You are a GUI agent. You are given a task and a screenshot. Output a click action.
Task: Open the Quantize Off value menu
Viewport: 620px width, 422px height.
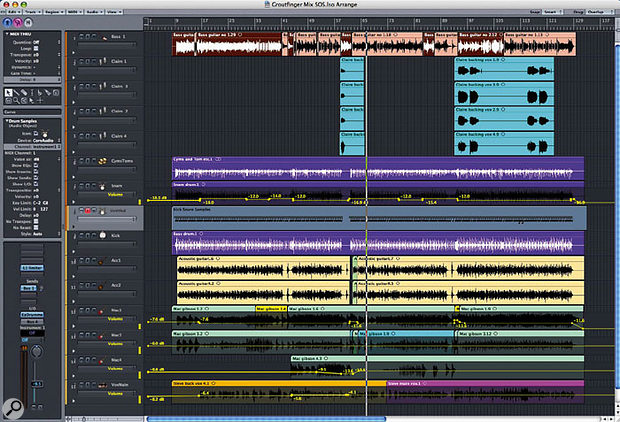[x=36, y=42]
